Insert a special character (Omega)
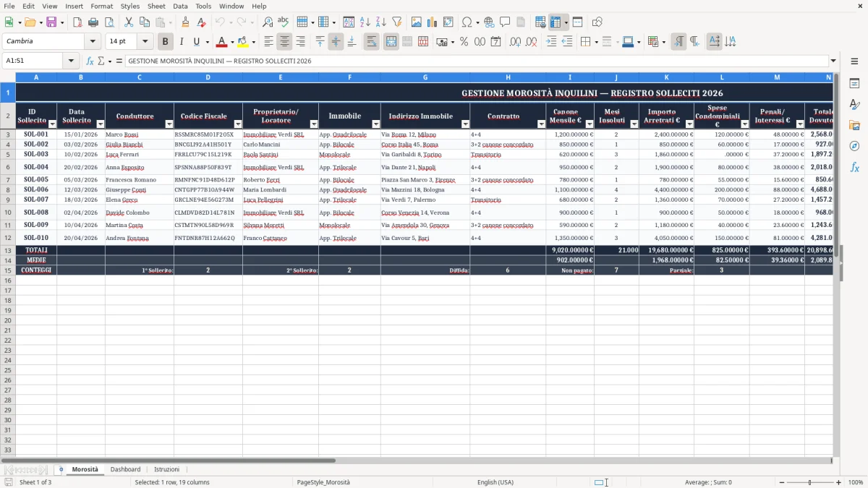868x488 pixels. (x=467, y=22)
